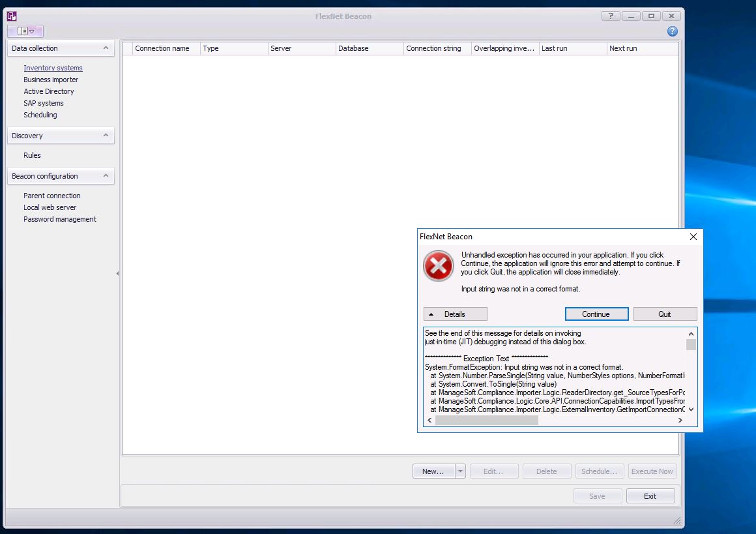Click the disabled Edit... button
The width and height of the screenshot is (756, 534).
pyautogui.click(x=494, y=471)
